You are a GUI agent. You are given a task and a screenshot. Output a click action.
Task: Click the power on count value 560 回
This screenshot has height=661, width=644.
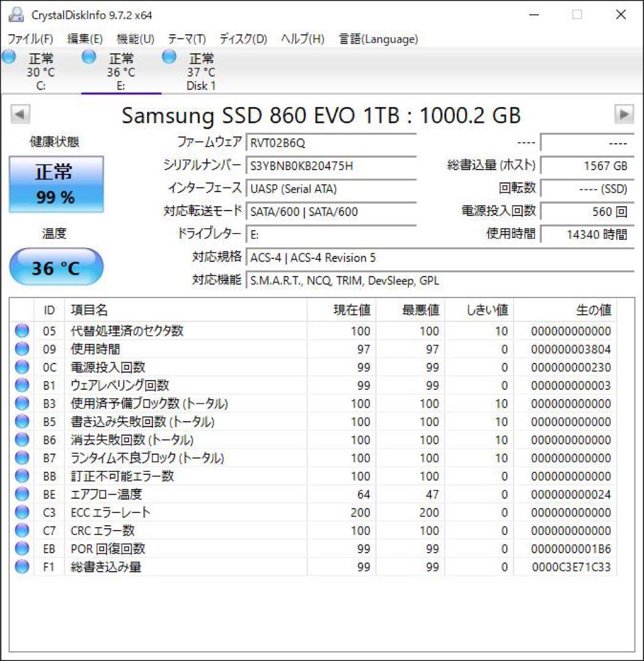pos(587,211)
